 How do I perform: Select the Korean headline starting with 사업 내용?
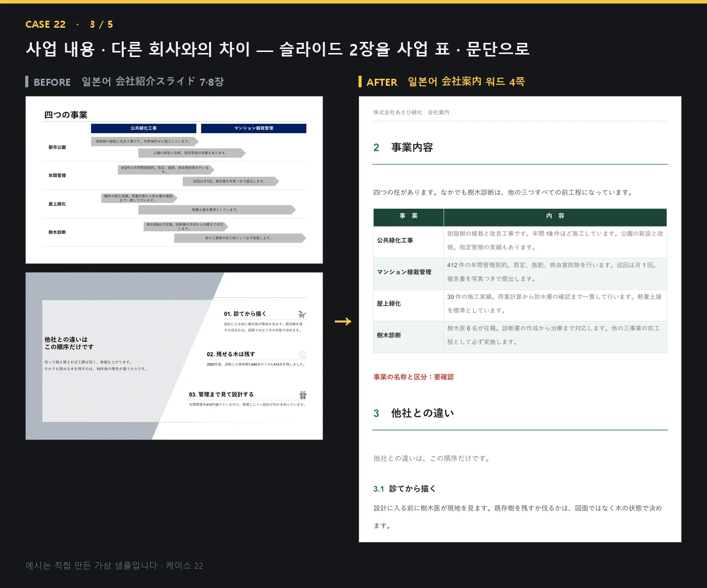pyautogui.click(x=278, y=49)
